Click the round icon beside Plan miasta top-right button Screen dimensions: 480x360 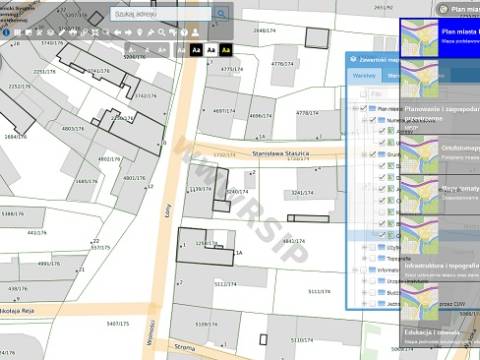[443, 9]
